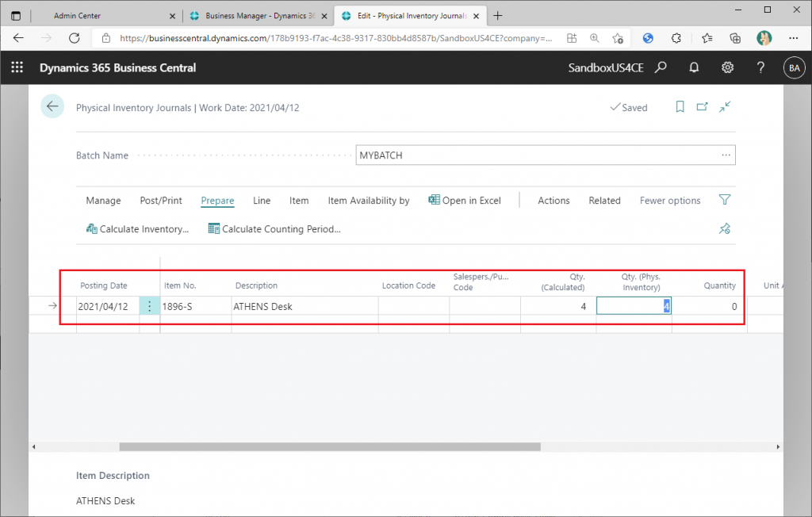Open Batch Name lookup ellipsis
This screenshot has width=812, height=517.
pyautogui.click(x=726, y=155)
